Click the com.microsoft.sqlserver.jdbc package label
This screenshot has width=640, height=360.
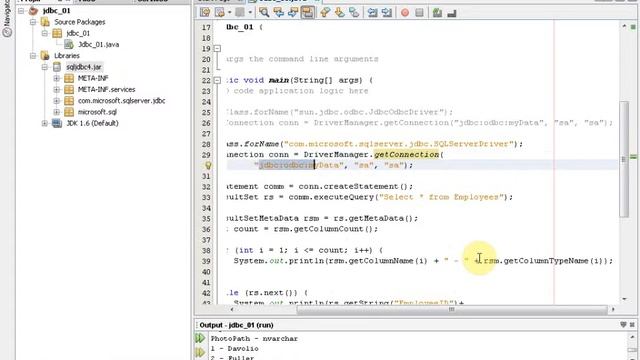click(x=122, y=100)
